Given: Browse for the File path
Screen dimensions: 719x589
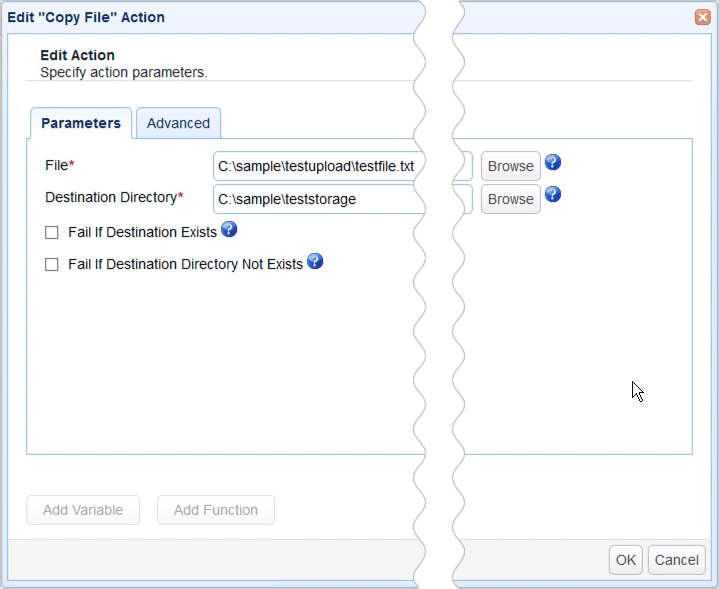Looking at the screenshot, I should 510,166.
